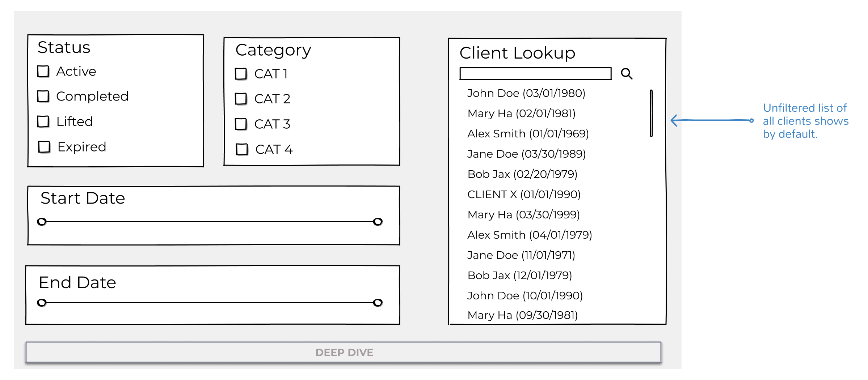Tick the CAT 4 checkbox

(x=242, y=149)
